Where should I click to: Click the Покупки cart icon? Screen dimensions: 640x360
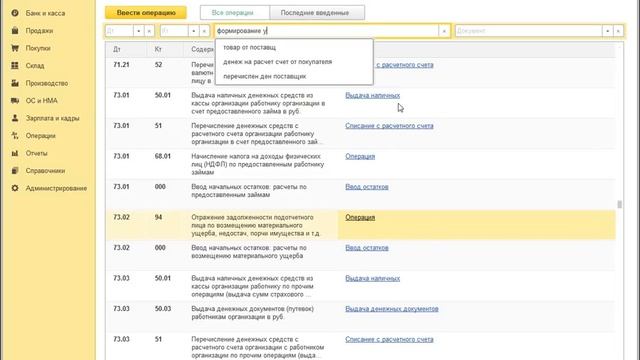pos(15,48)
